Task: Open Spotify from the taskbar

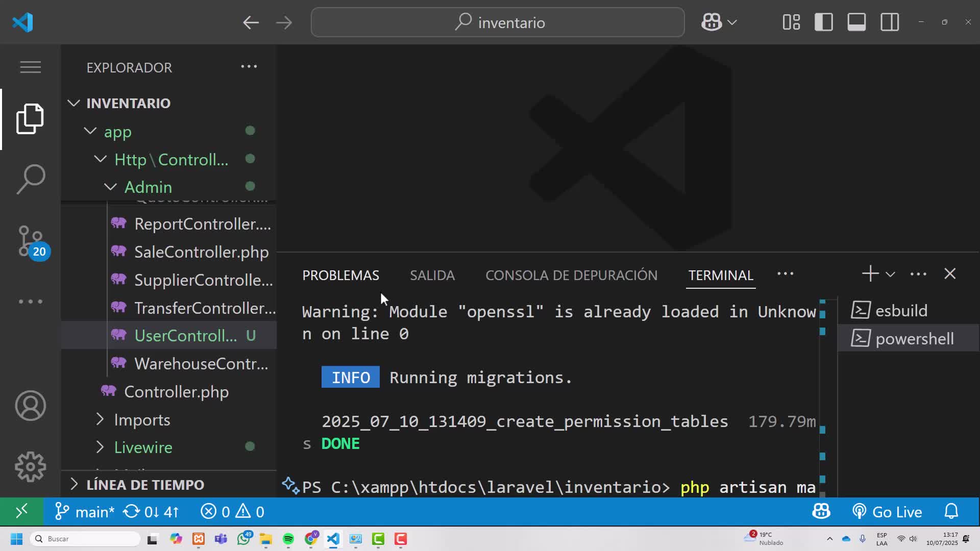Action: click(288, 539)
